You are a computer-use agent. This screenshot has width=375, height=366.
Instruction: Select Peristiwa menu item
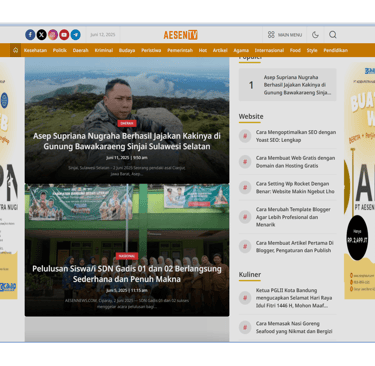coord(151,50)
